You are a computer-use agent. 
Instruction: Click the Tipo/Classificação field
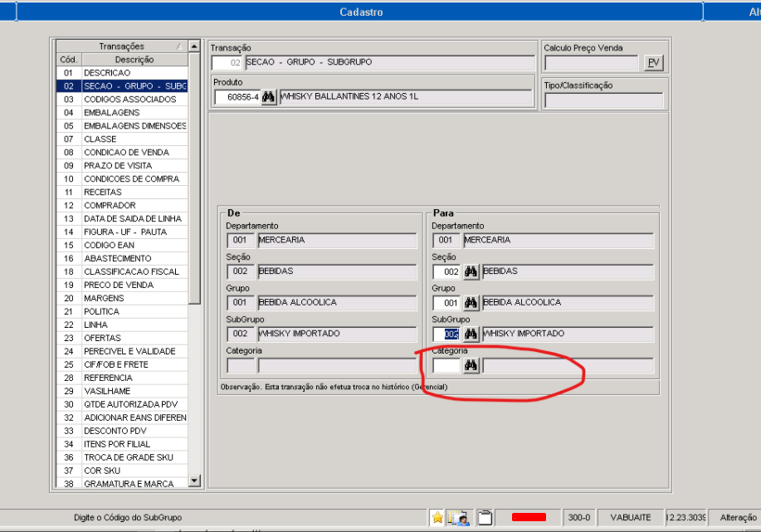604,100
